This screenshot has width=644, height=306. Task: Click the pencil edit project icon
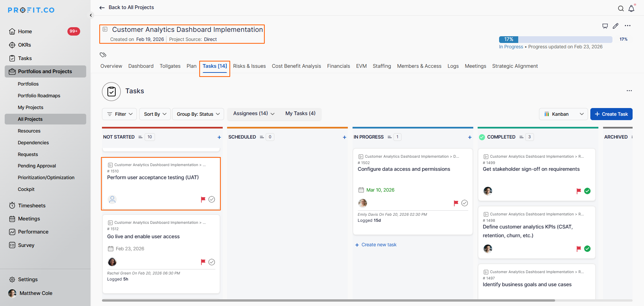coord(615,26)
